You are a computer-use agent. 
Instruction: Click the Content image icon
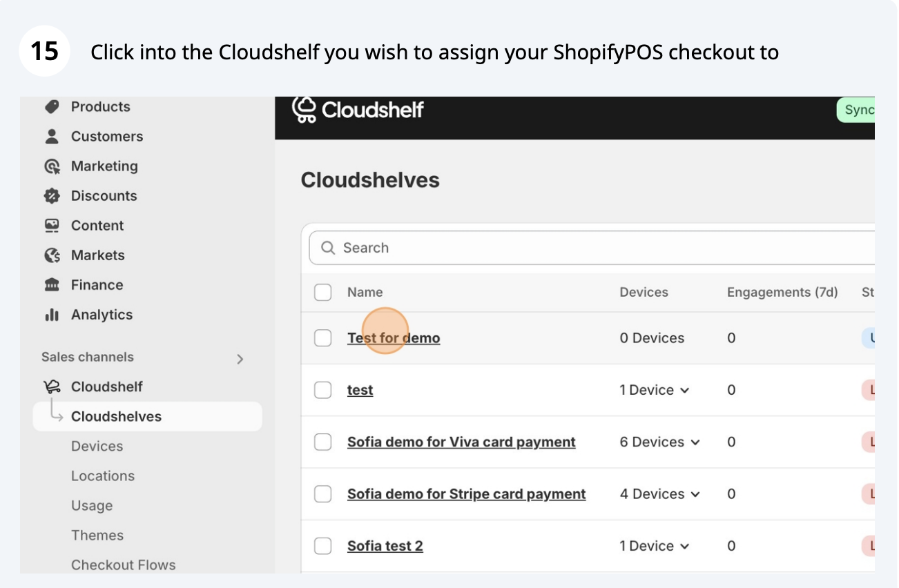[x=52, y=226]
